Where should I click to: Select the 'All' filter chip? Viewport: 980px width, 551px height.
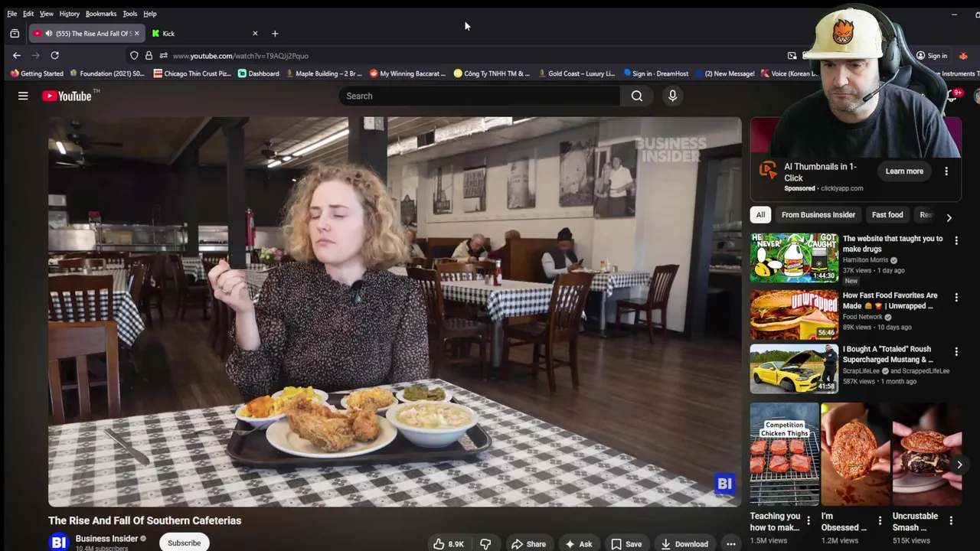tap(760, 215)
